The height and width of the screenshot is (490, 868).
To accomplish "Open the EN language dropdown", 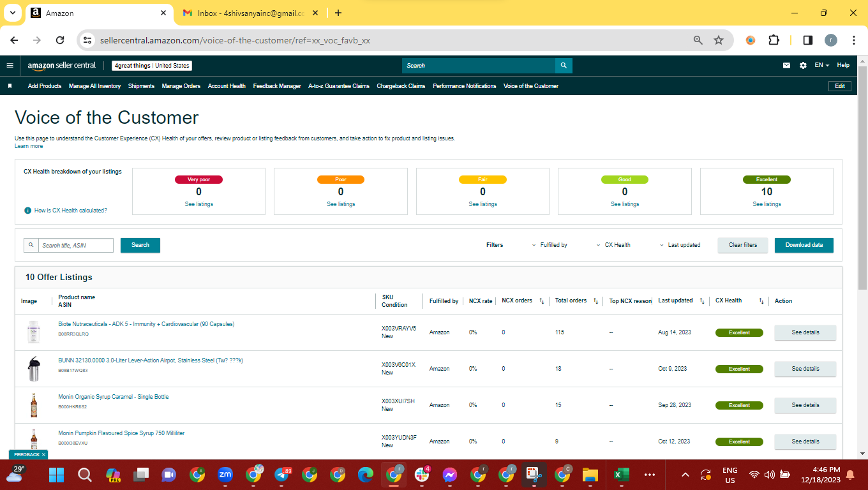I will pyautogui.click(x=822, y=65).
